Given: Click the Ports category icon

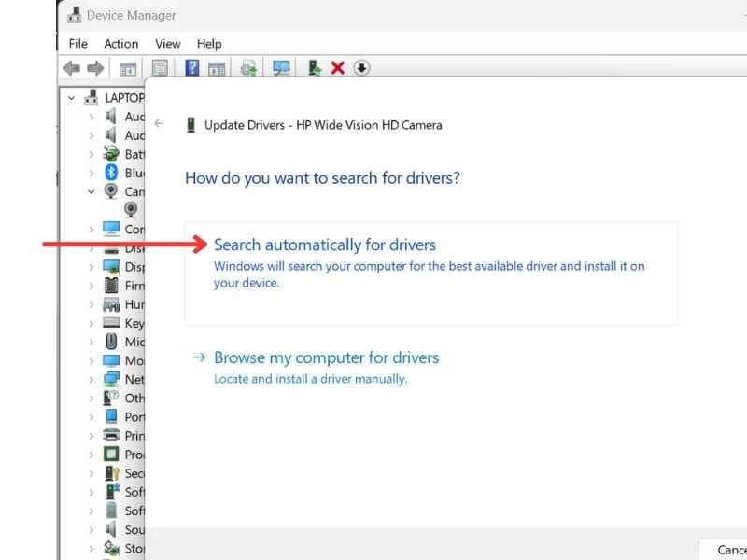Looking at the screenshot, I should click(x=111, y=416).
